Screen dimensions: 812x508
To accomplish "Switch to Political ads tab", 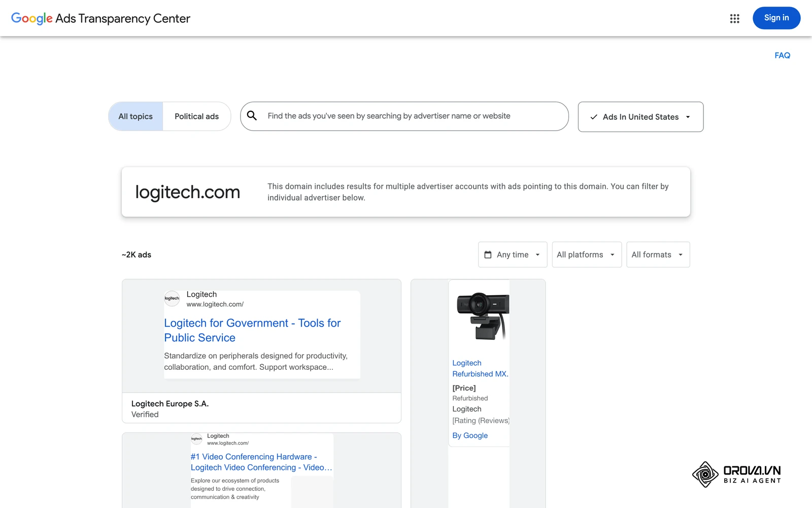I will pos(196,116).
